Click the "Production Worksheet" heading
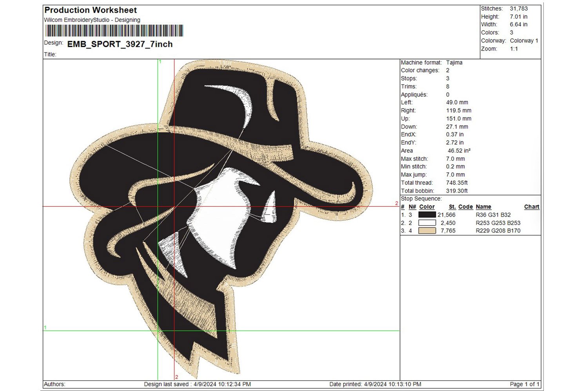This screenshot has height=391, width=588. point(91,10)
